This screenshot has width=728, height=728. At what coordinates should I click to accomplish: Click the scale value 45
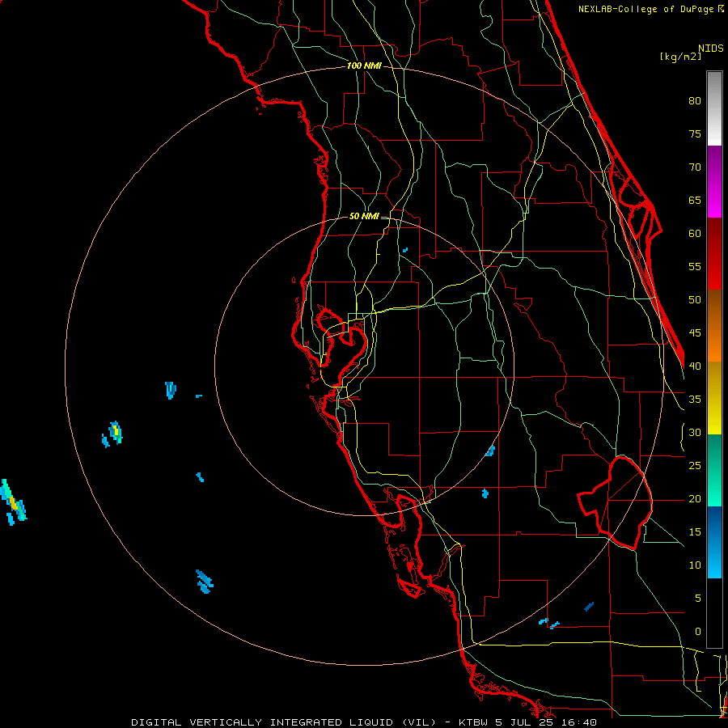tap(695, 333)
